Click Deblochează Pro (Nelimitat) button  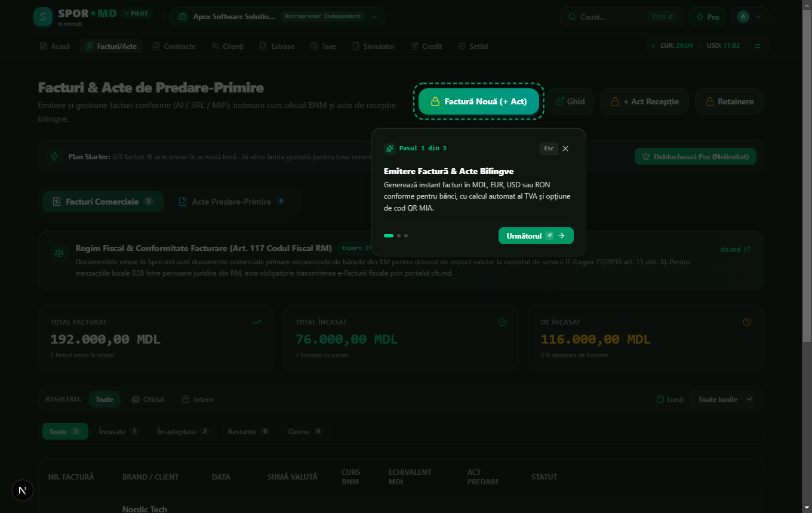696,156
